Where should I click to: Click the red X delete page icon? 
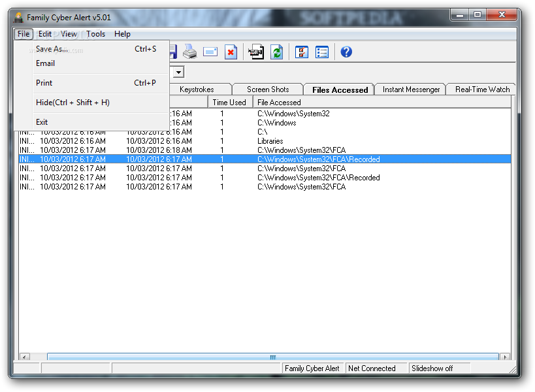(231, 52)
